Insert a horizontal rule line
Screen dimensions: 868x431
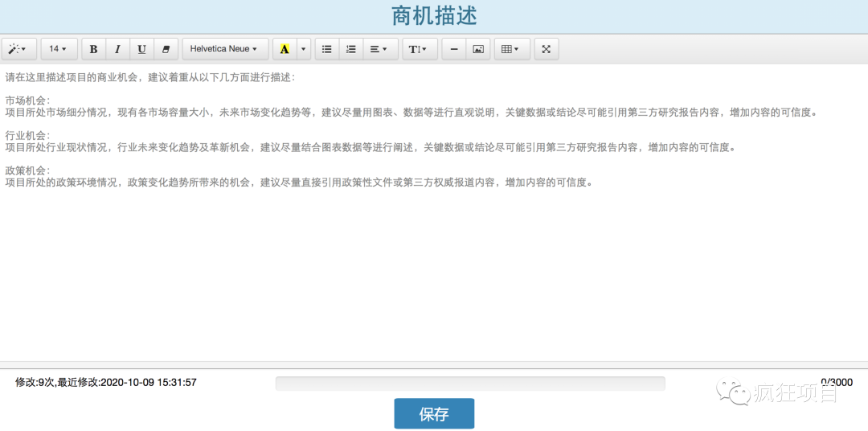tap(454, 49)
